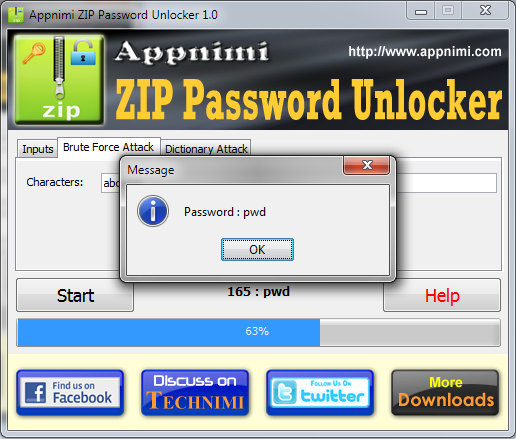Minimize the Appnimi window

point(421,11)
